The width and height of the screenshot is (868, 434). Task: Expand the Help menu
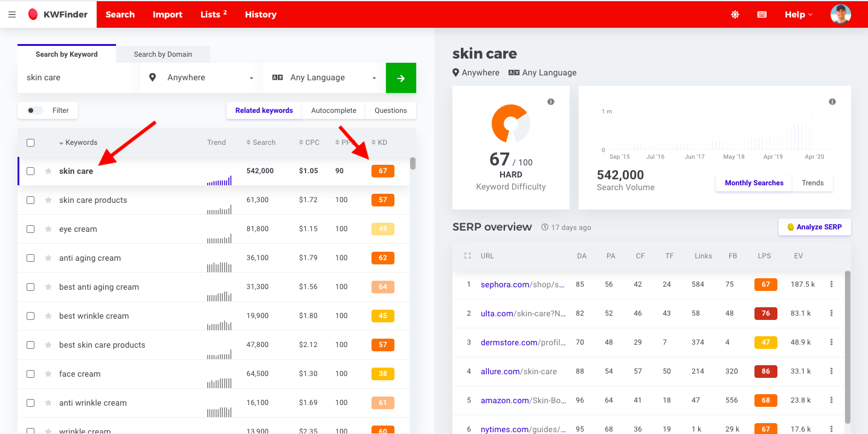799,14
